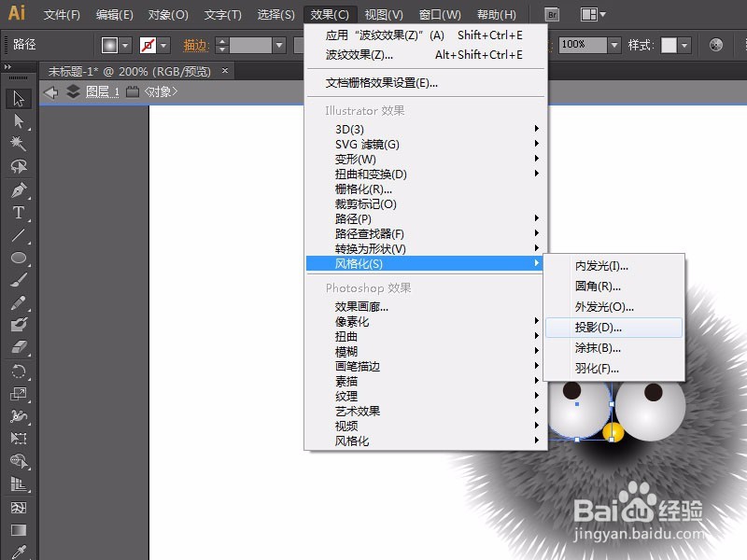The image size is (747, 560).
Task: Open the style swatch dropdown arrow
Action: pos(684,45)
